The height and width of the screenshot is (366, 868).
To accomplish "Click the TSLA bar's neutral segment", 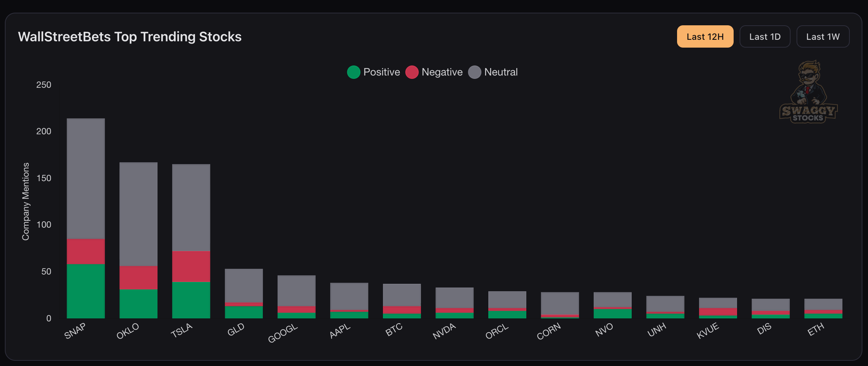I will (191, 208).
